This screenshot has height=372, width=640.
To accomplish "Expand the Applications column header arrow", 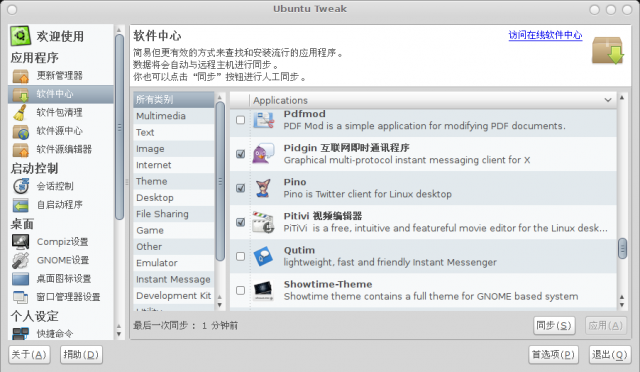I will 608,100.
